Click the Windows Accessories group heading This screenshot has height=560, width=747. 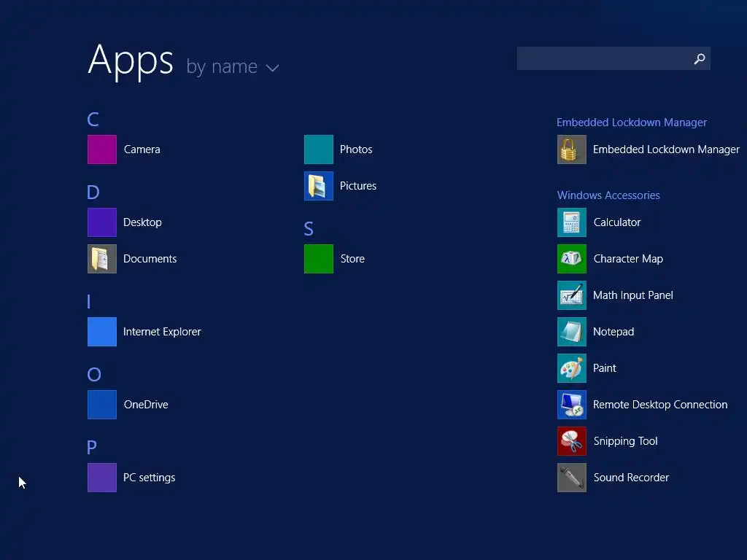point(608,195)
